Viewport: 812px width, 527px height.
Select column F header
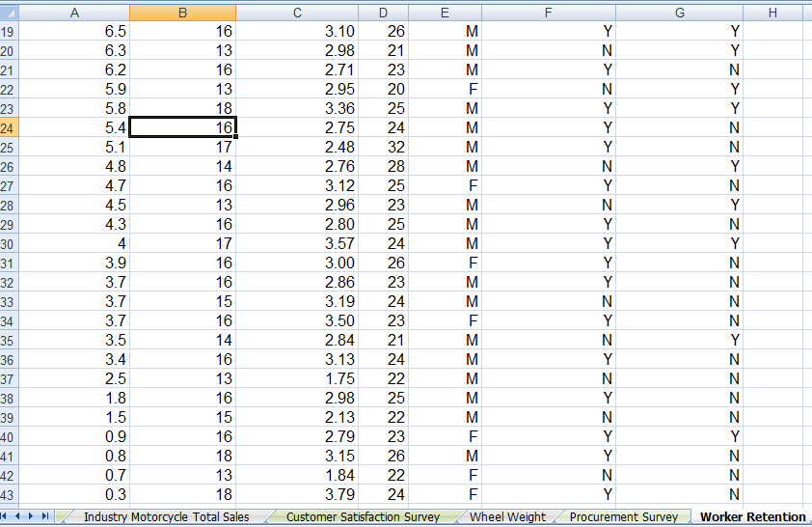point(549,13)
